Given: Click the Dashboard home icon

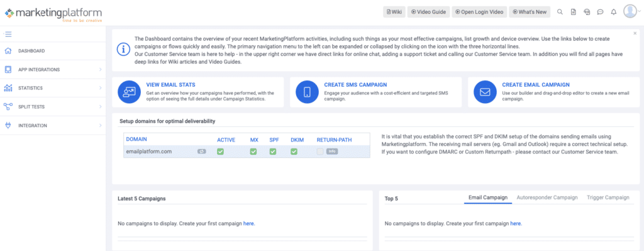Looking at the screenshot, I should (8, 51).
